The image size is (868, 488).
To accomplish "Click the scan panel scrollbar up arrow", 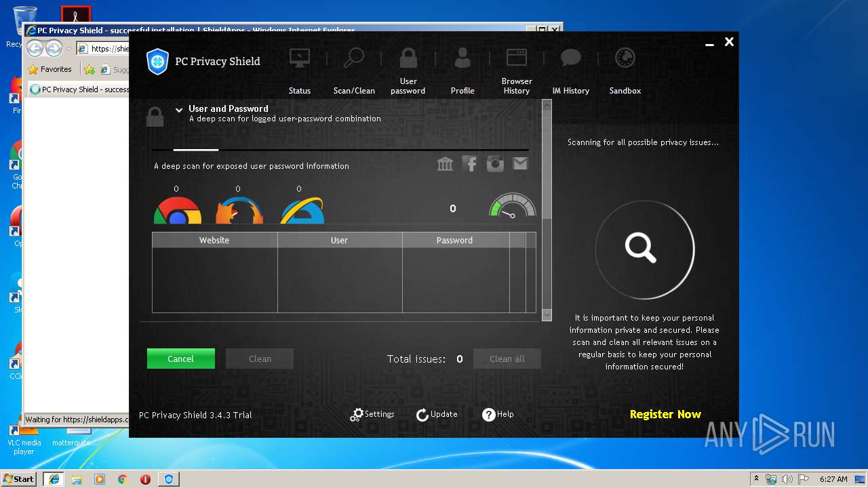I will point(547,104).
